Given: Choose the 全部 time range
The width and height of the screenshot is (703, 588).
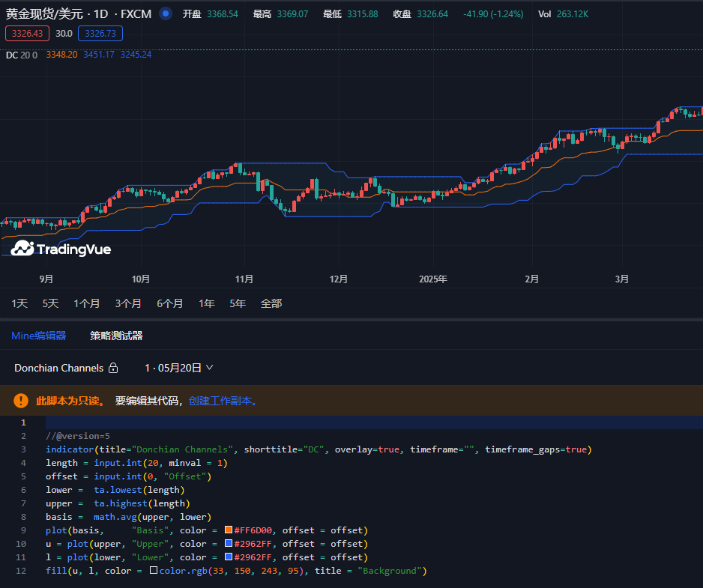Looking at the screenshot, I should pos(271,303).
